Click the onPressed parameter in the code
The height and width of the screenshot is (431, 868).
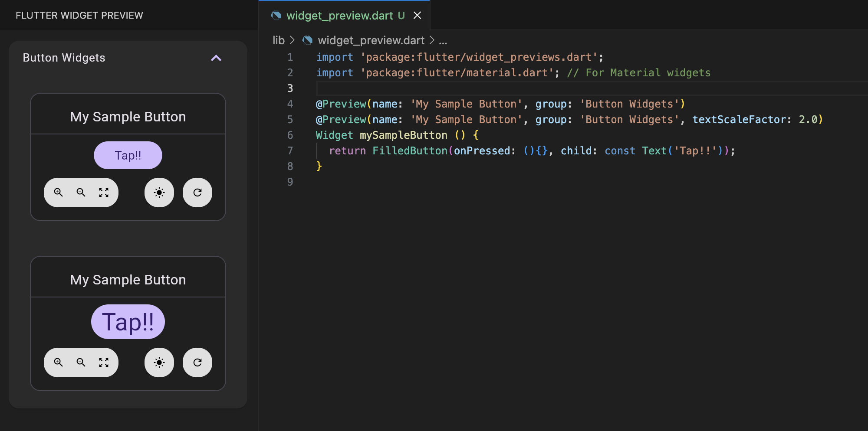tap(482, 151)
